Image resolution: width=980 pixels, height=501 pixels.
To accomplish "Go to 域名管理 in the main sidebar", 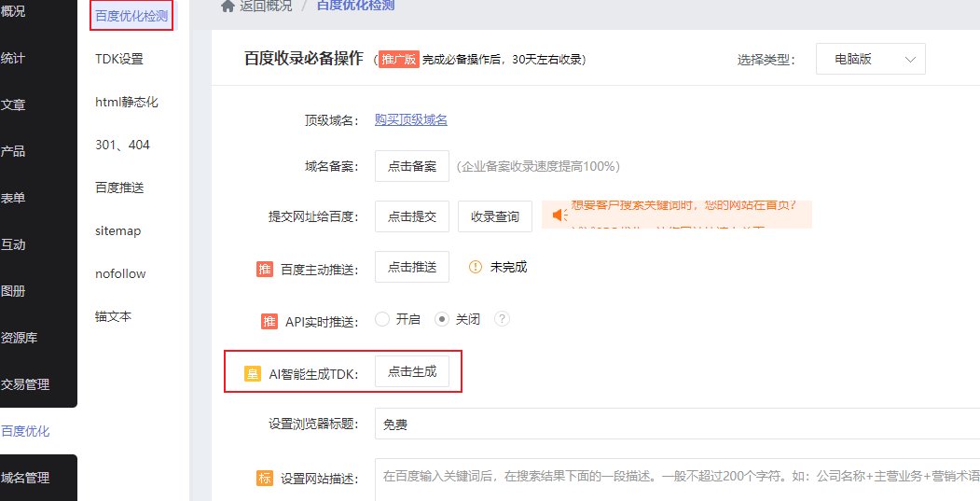I will [x=25, y=478].
